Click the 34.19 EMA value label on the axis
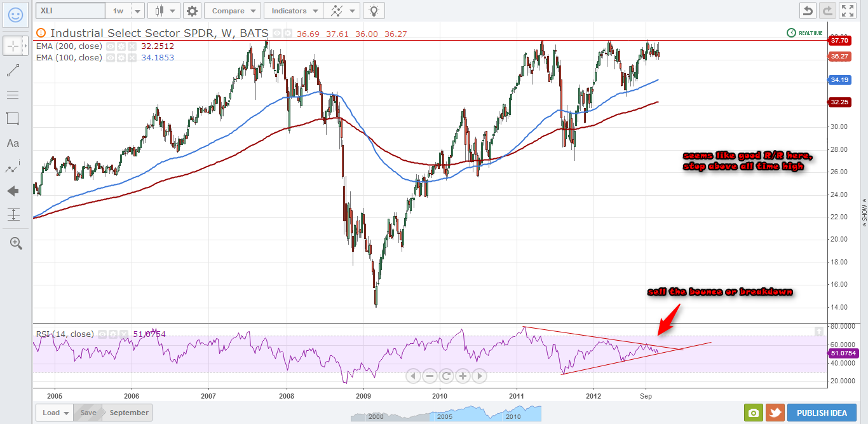This screenshot has width=868, height=424. tap(838, 80)
